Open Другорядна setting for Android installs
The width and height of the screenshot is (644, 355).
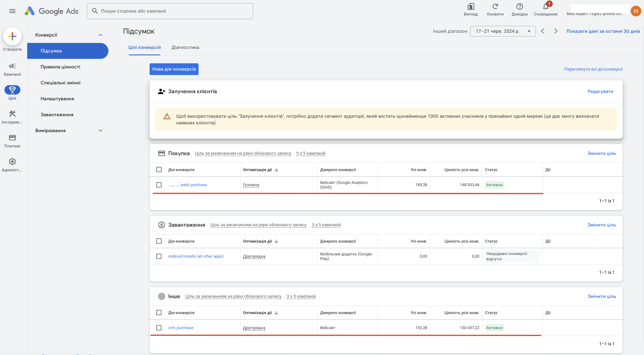(x=254, y=256)
